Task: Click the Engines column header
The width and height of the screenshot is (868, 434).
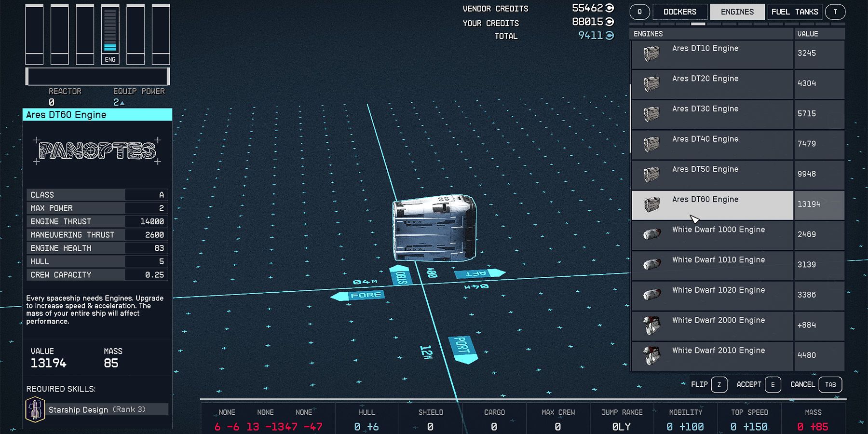Action: 711,34
